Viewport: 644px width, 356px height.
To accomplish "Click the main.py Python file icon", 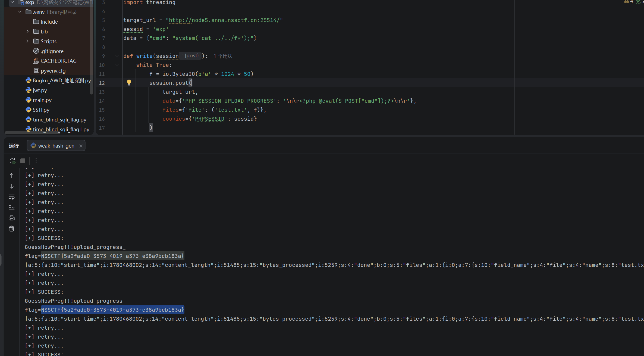I will (x=29, y=100).
